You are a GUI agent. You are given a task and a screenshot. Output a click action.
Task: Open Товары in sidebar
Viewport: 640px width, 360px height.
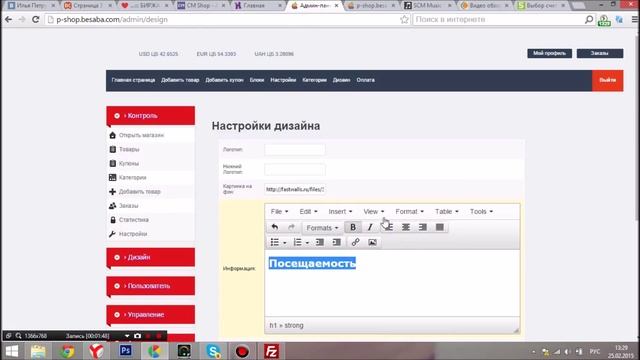(x=129, y=149)
